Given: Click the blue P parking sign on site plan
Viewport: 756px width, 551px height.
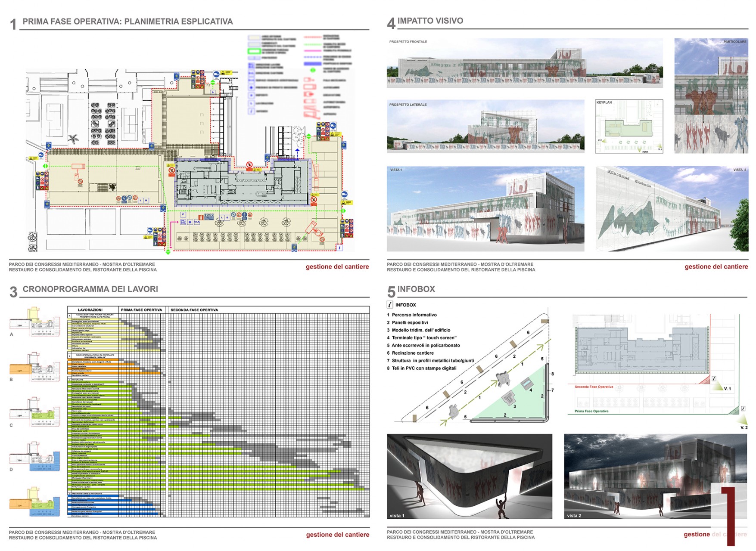Looking at the screenshot, I should [x=183, y=214].
